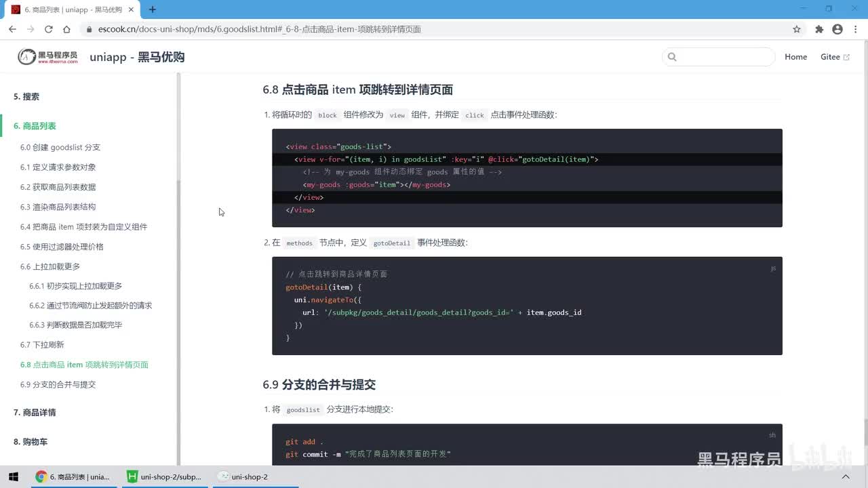The image size is (868, 488).
Task: Select sidebar section 6. 商品列表
Action: (x=35, y=126)
